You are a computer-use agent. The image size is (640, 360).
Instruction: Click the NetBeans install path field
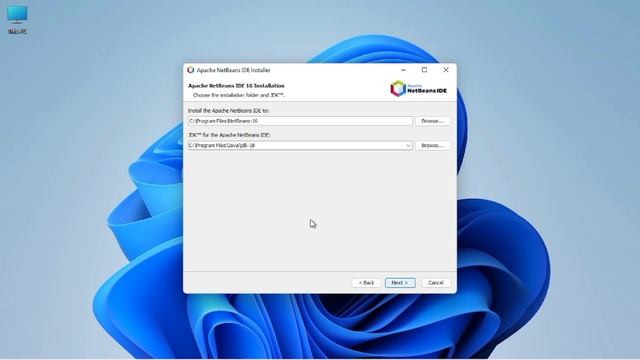click(x=300, y=121)
